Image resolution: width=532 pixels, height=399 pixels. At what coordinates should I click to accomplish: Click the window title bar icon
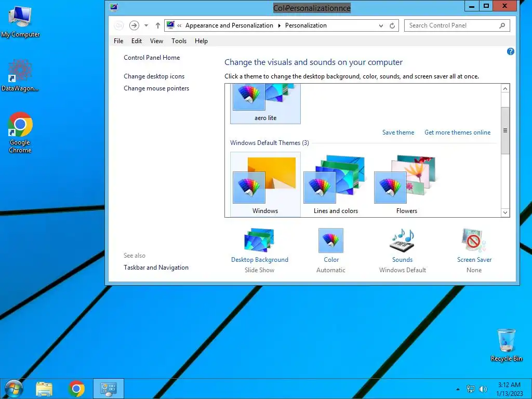pos(114,7)
